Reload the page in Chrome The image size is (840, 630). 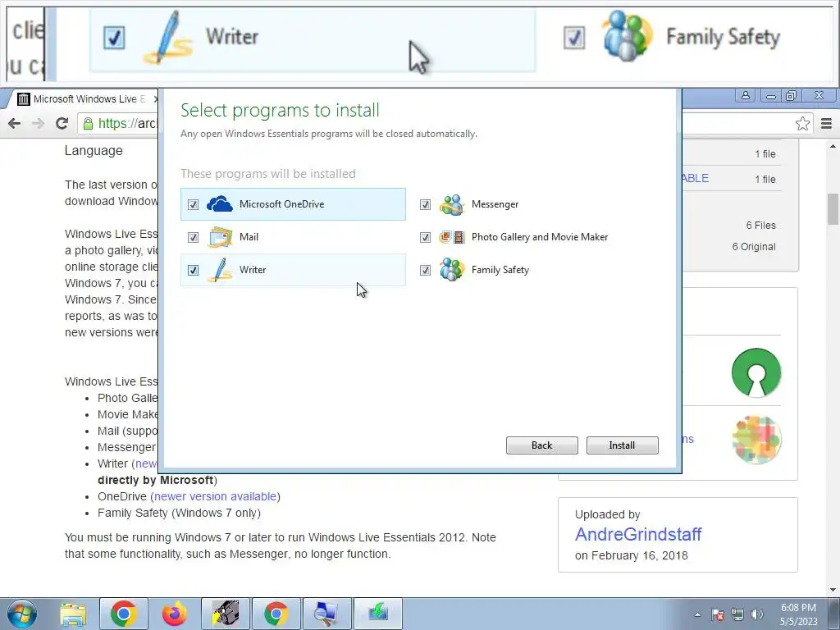click(x=62, y=124)
